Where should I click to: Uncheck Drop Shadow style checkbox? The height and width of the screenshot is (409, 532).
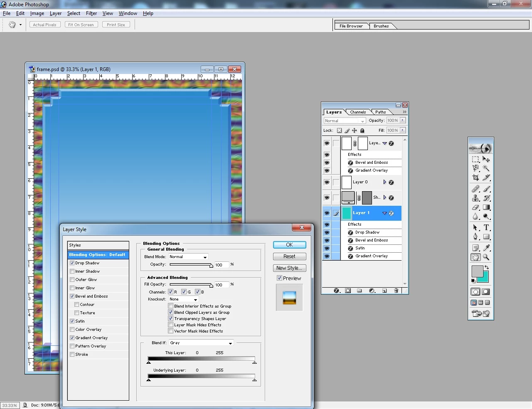click(72, 263)
